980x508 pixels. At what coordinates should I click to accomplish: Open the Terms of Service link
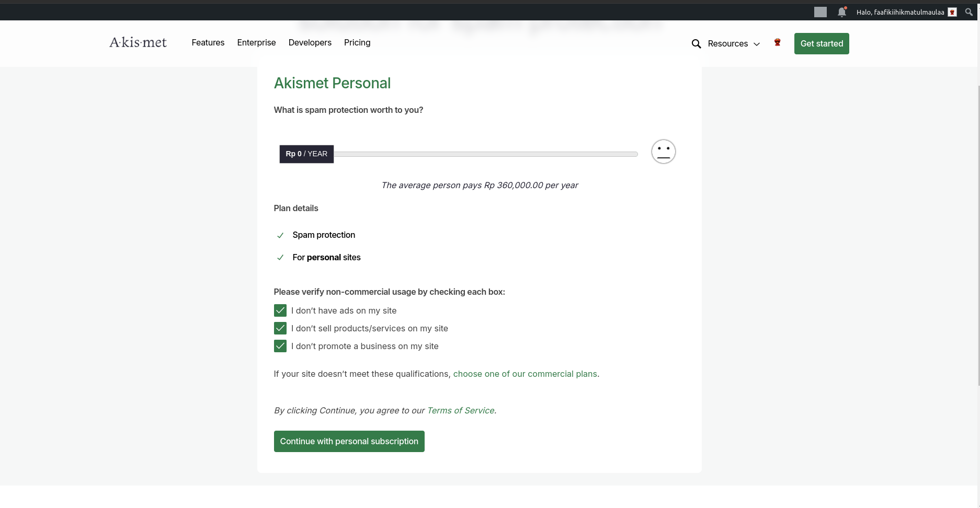click(x=461, y=410)
